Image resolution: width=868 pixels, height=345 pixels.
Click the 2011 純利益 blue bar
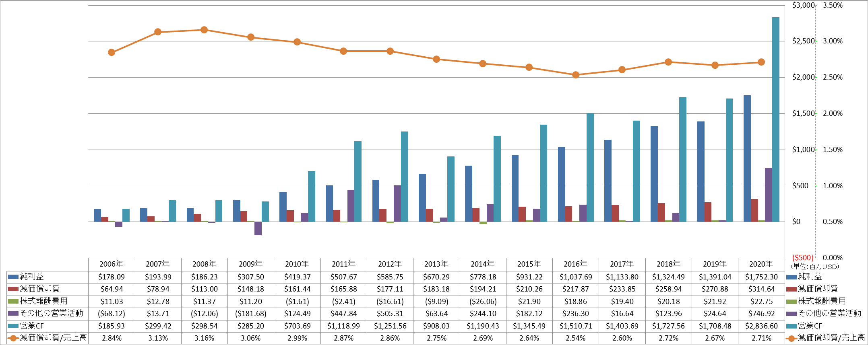coord(329,203)
